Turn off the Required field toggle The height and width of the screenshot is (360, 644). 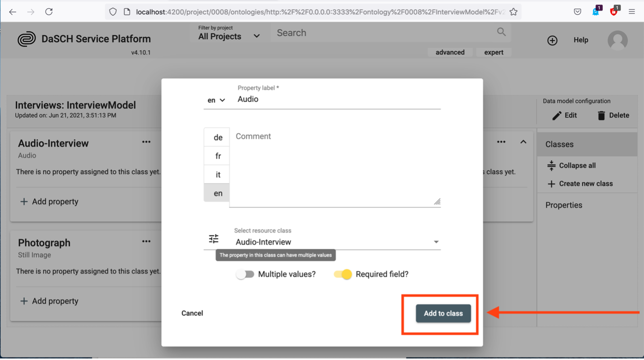pyautogui.click(x=343, y=274)
